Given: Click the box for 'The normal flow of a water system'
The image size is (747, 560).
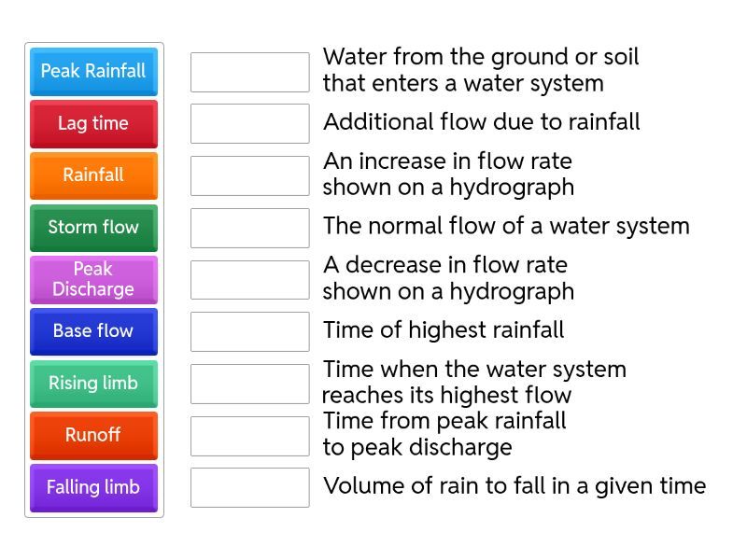Looking at the screenshot, I should coord(249,228).
